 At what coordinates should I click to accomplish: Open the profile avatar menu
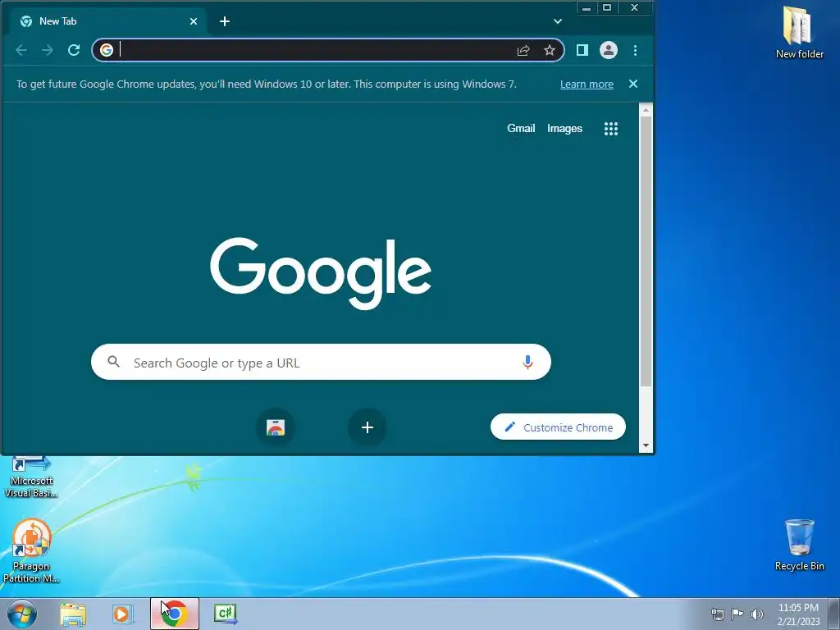pyautogui.click(x=609, y=50)
